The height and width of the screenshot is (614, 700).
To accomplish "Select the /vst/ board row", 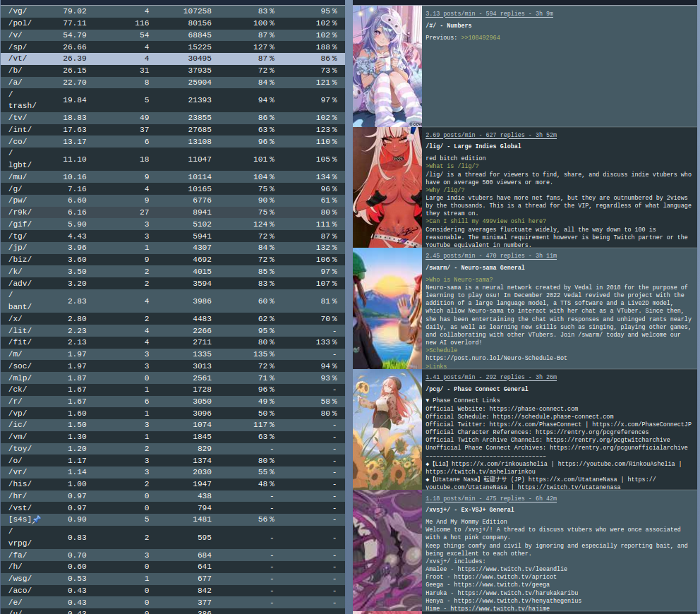I will (x=173, y=508).
